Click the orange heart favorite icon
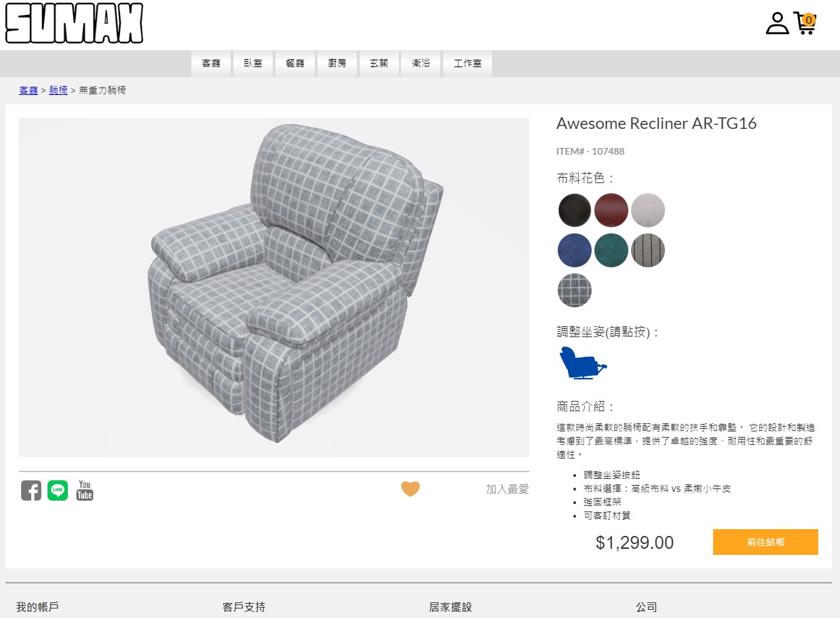The image size is (840, 618). (x=411, y=488)
